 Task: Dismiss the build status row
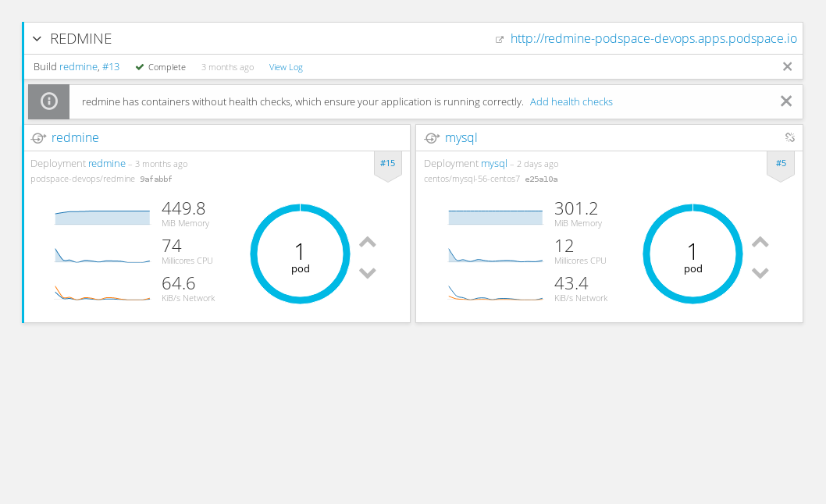click(787, 66)
